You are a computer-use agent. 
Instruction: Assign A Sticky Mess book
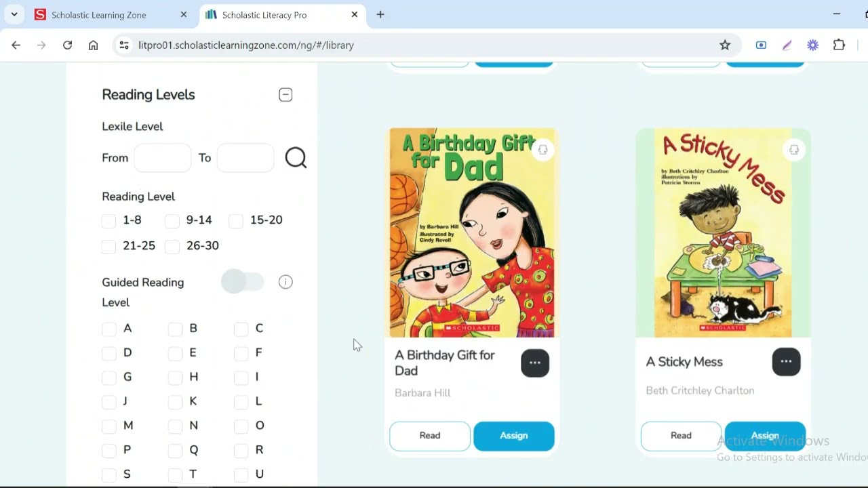pyautogui.click(x=765, y=436)
